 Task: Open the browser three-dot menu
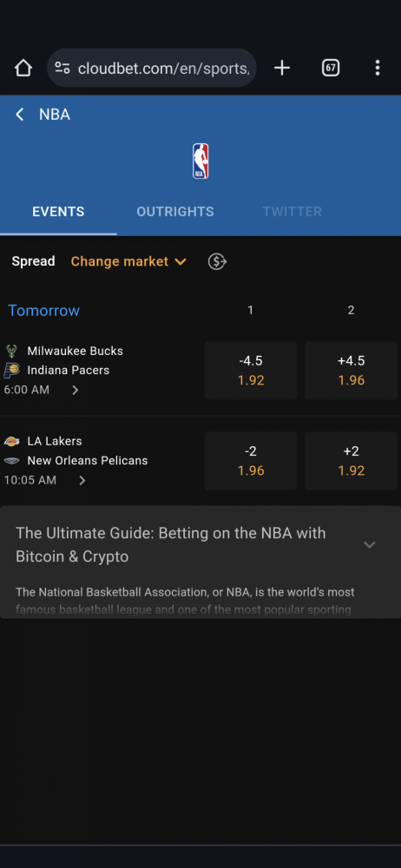(378, 68)
